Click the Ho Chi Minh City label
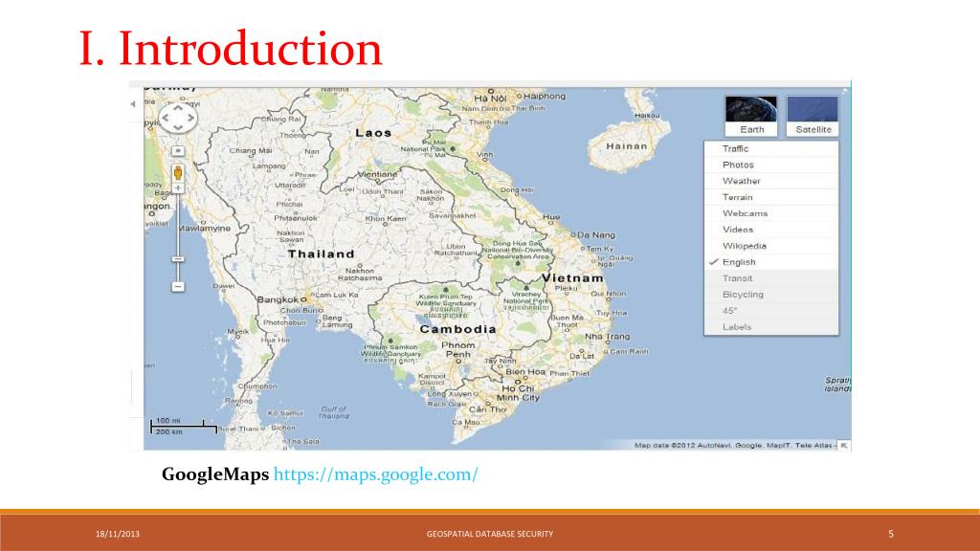The width and height of the screenshot is (980, 551). click(520, 393)
